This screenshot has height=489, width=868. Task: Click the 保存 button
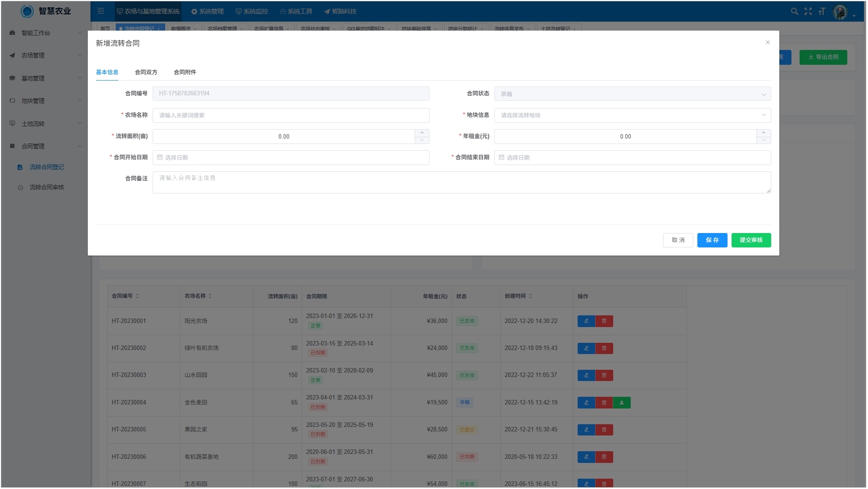pyautogui.click(x=712, y=240)
